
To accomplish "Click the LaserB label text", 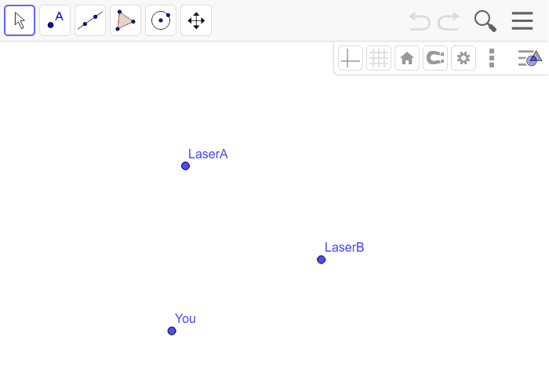I will pyautogui.click(x=344, y=248).
